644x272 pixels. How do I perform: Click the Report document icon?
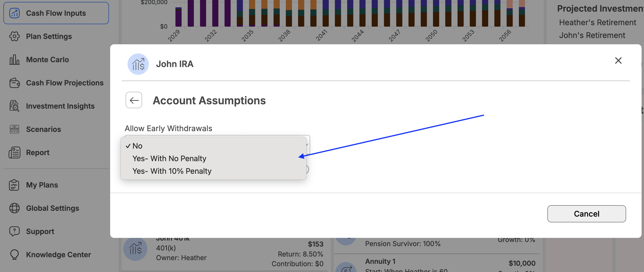pyautogui.click(x=14, y=152)
